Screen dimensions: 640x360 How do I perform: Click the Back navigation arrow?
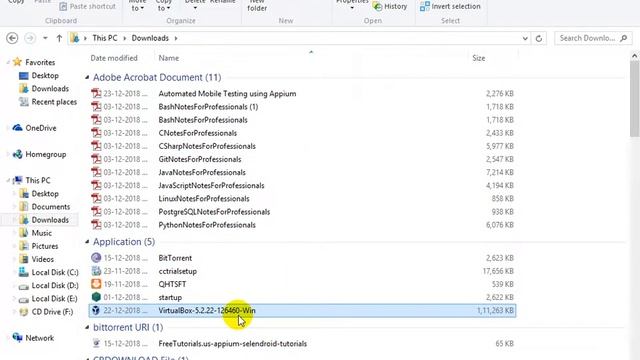pos(12,38)
